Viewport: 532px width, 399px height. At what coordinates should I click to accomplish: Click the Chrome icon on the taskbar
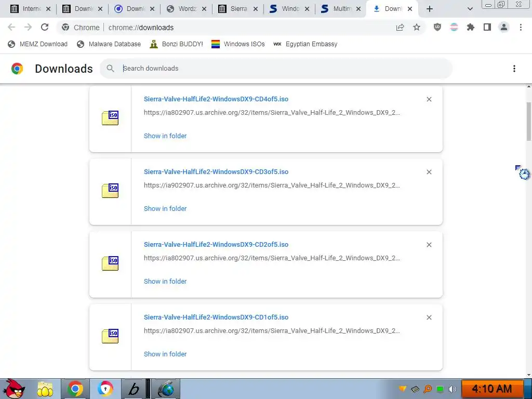(x=75, y=389)
